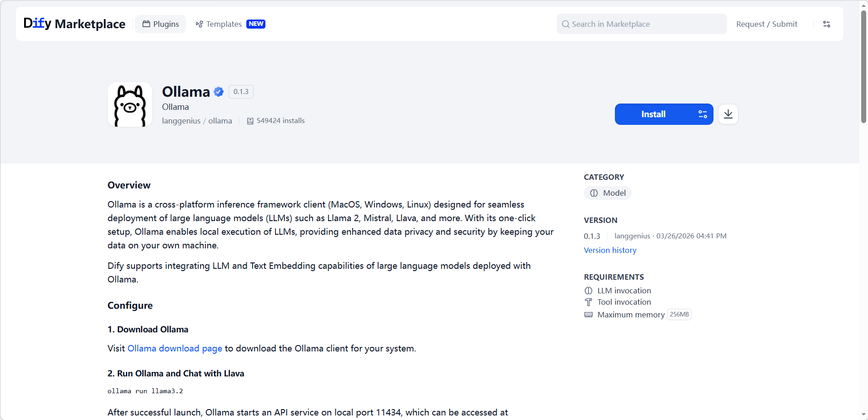Open Version history link
Screen dimensions: 868x420
[x=610, y=250]
